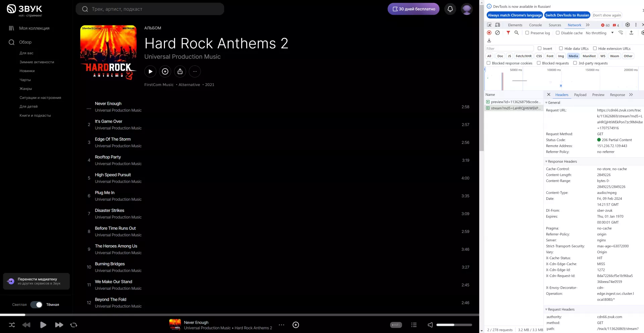The image size is (644, 333).
Task: Show more DevTools panel tabs chevron
Action: point(588,25)
